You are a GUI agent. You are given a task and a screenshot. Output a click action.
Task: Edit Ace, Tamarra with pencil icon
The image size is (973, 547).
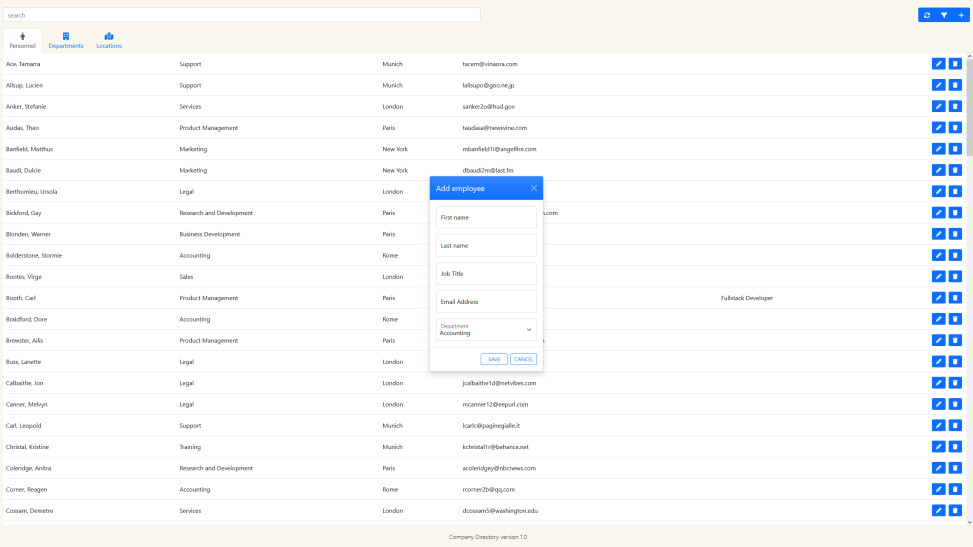point(938,64)
